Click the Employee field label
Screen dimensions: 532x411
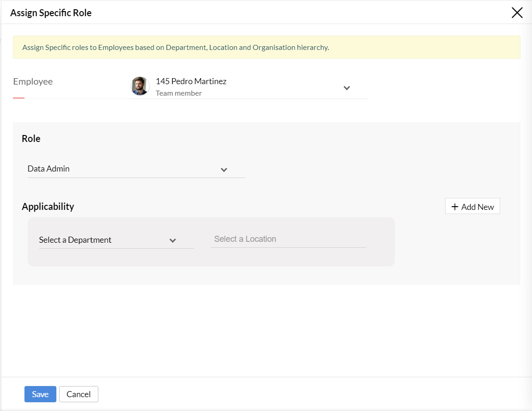pos(33,81)
